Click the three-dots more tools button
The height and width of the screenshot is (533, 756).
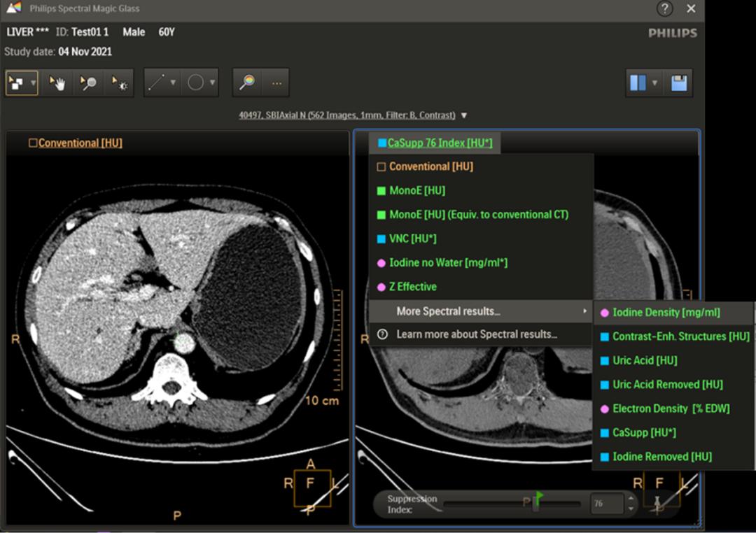click(x=276, y=83)
